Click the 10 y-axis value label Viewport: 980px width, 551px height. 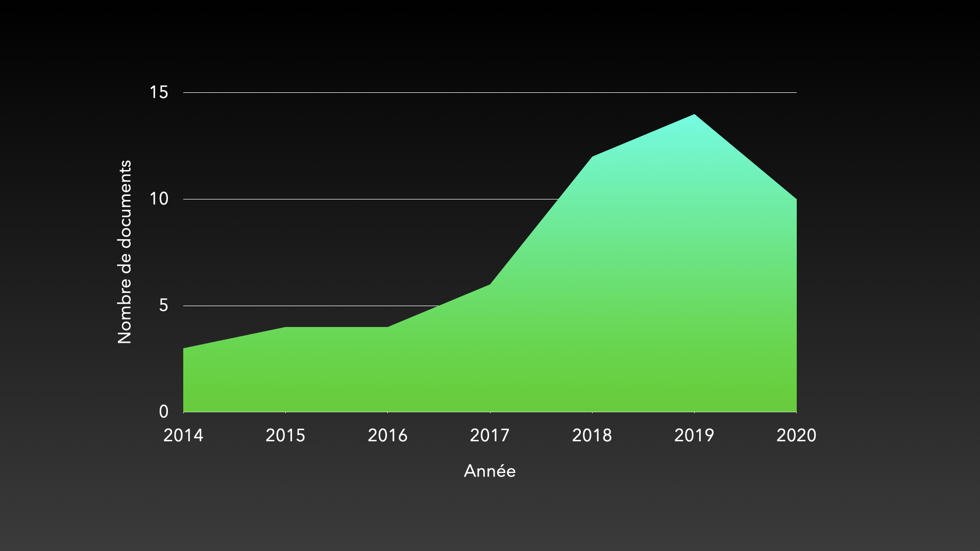(x=159, y=199)
